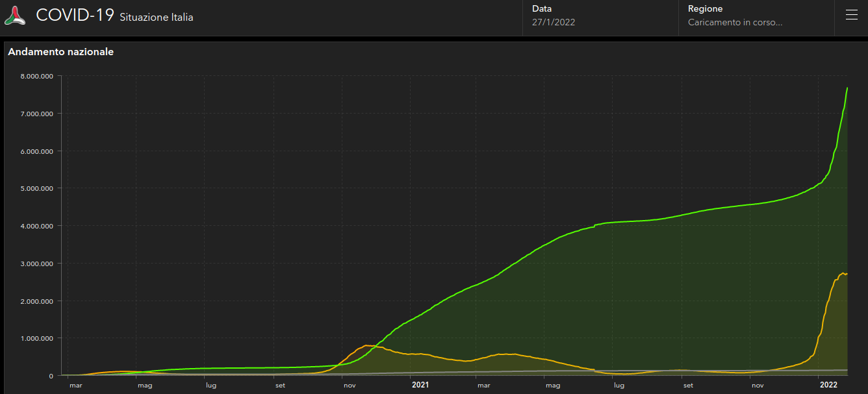Click the Caricamento in corso text
Viewport: 868px width, 394px height.
735,22
